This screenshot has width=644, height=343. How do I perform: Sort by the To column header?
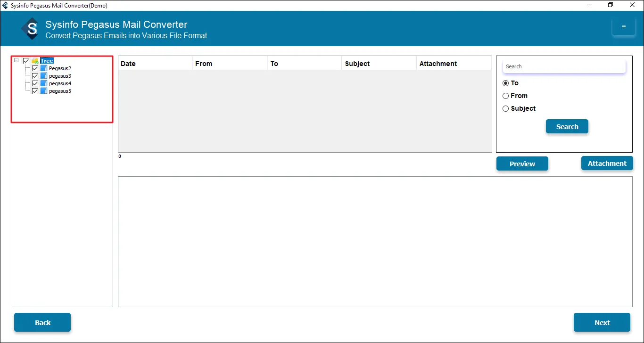[x=305, y=64]
